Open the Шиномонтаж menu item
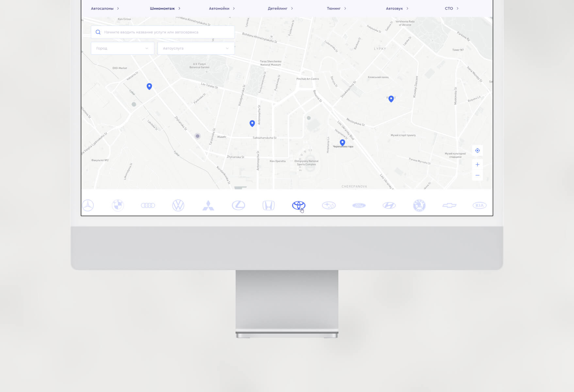This screenshot has height=392, width=574. click(162, 8)
